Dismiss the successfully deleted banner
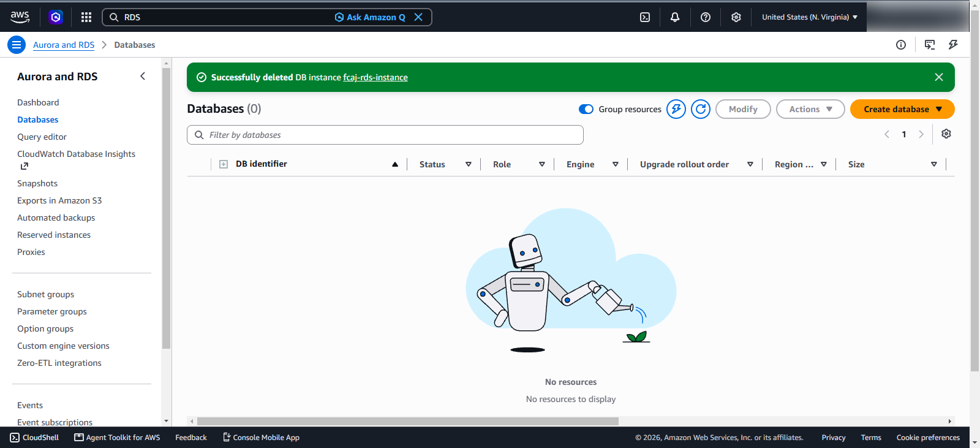980x448 pixels. point(939,77)
